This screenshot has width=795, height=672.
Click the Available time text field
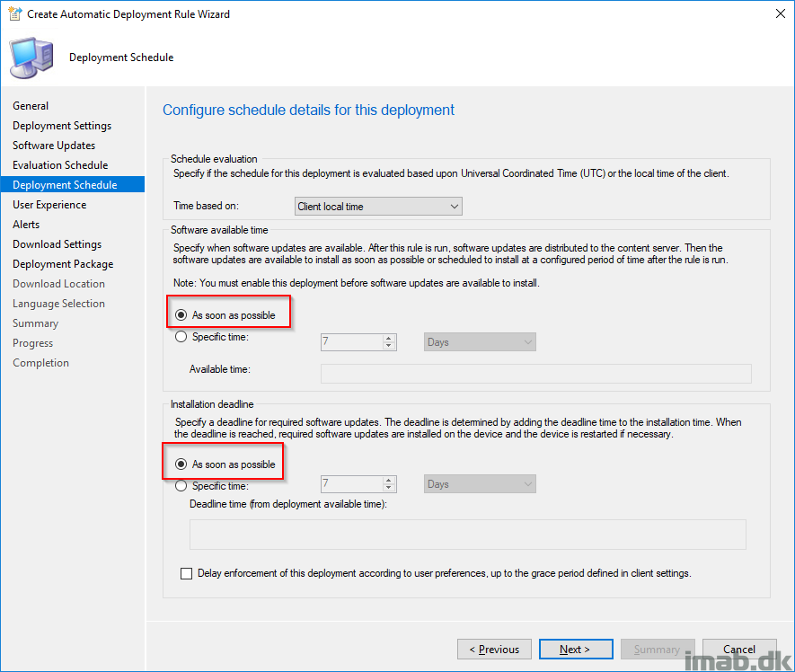click(x=536, y=374)
